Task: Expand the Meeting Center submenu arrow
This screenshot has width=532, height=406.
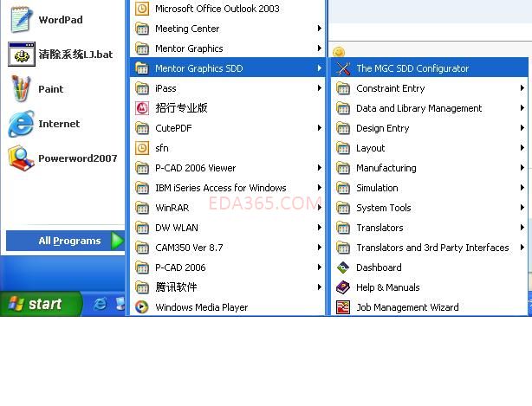Action: click(319, 28)
